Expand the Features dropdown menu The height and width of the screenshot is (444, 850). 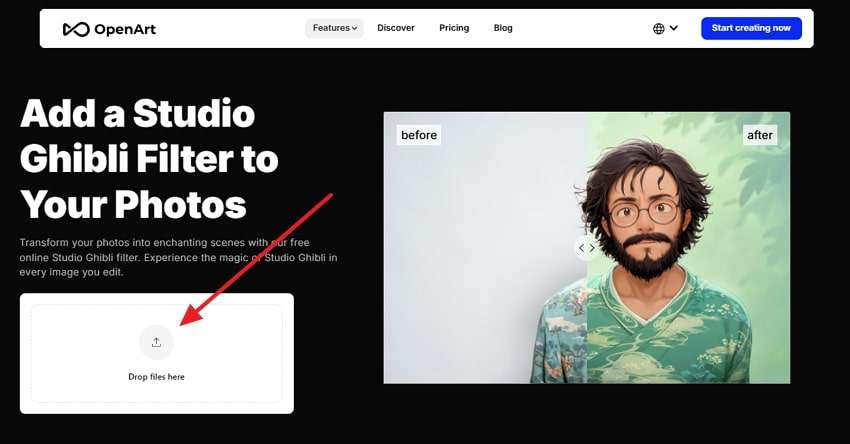coord(334,28)
